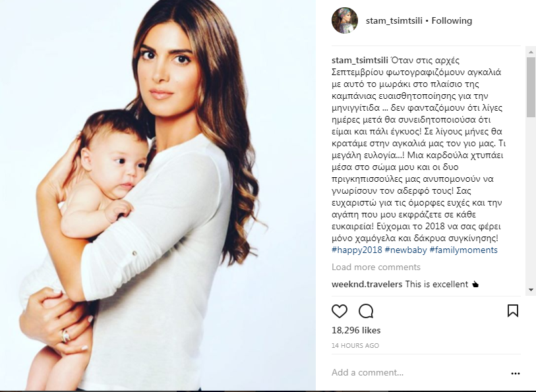This screenshot has height=392, width=536.
Task: Open the three-dot more options menu
Action: pos(515,374)
